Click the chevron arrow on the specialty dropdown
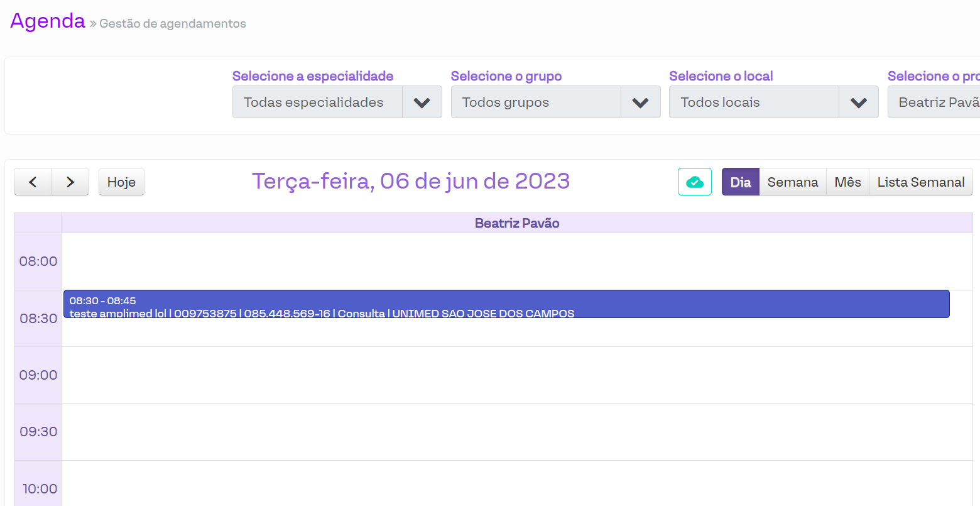Screen dimensions: 980x506 [x=422, y=102]
